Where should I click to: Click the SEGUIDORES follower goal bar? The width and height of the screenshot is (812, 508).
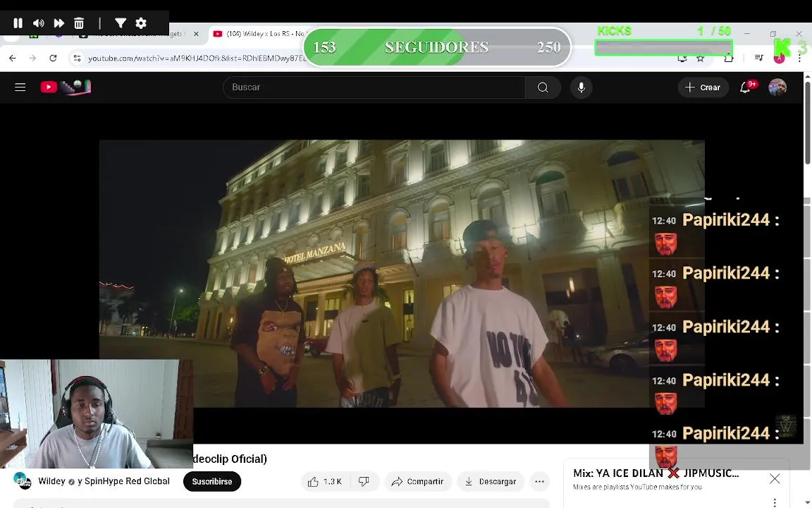point(437,47)
